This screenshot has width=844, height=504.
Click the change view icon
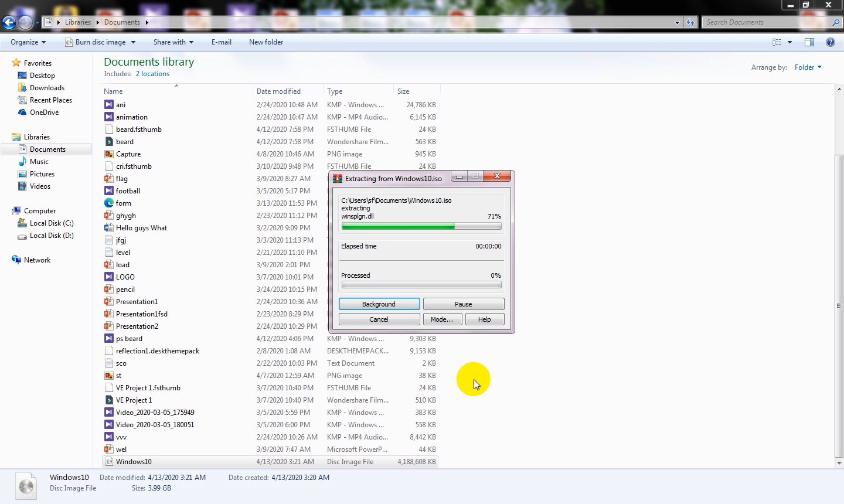777,42
